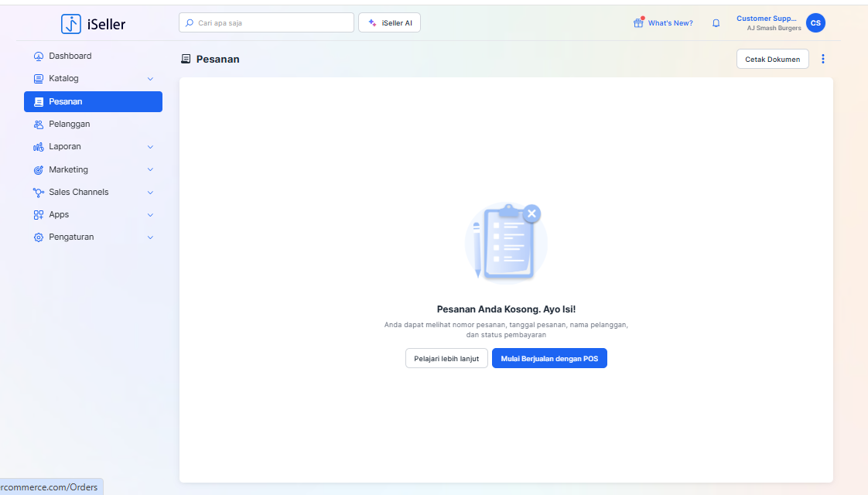Click the Cetak Dokumen button
This screenshot has height=495, width=868.
click(x=772, y=59)
